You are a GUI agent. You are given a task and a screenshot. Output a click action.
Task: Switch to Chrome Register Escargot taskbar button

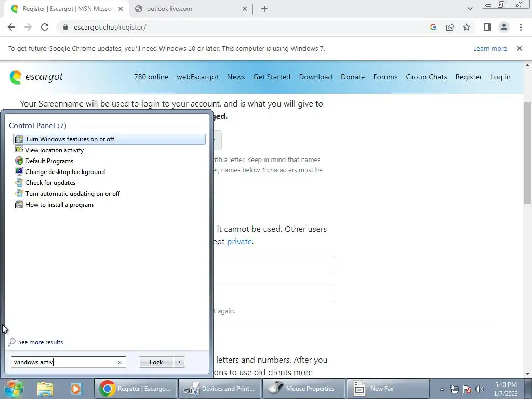[x=136, y=389]
